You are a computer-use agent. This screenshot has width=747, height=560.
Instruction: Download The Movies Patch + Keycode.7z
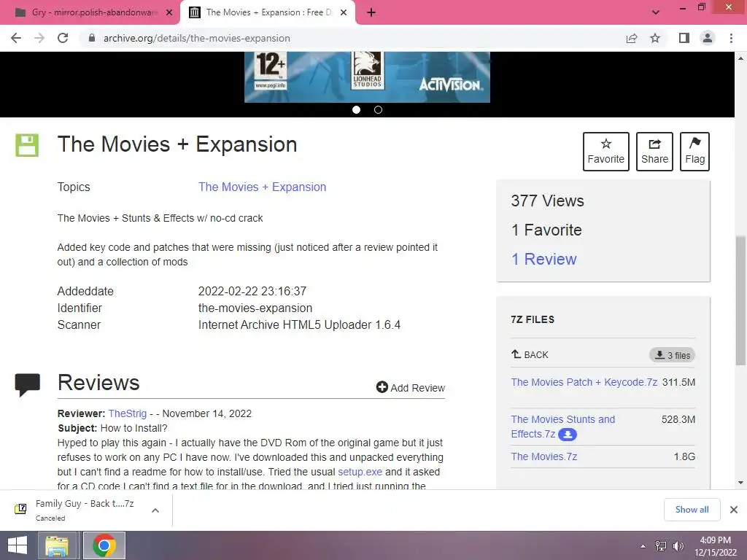[x=584, y=382]
